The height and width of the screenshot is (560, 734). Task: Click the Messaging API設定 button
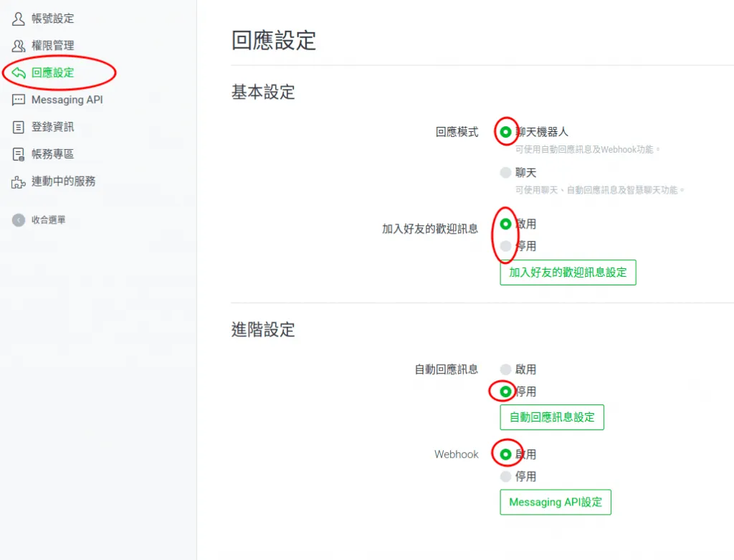click(556, 502)
